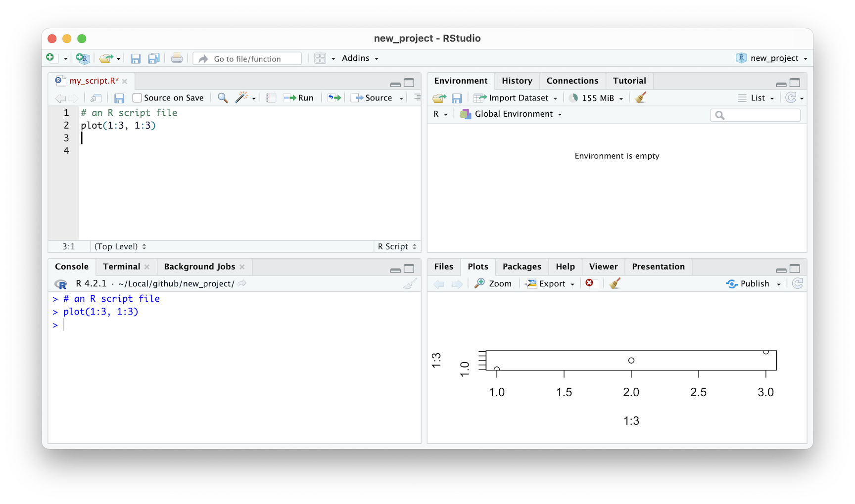Open the (Top Level) code section menu
The image size is (855, 504).
click(120, 246)
